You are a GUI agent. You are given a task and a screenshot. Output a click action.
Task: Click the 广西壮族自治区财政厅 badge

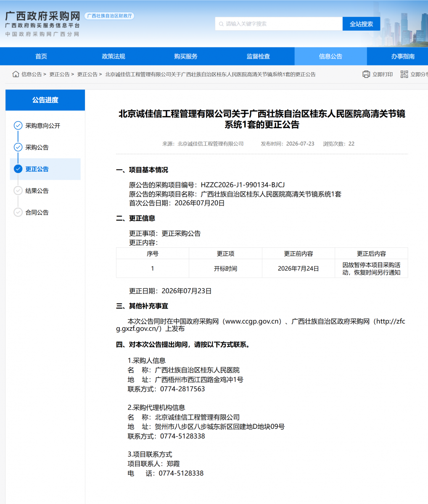click(109, 16)
